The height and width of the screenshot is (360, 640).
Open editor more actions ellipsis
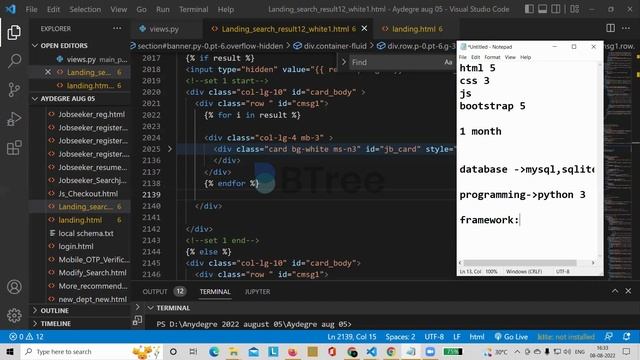(626, 28)
